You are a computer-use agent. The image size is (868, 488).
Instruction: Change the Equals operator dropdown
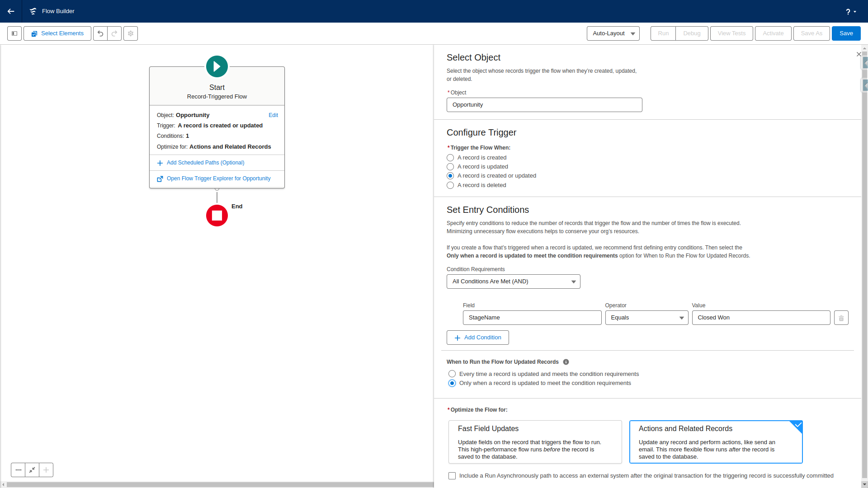pyautogui.click(x=646, y=318)
